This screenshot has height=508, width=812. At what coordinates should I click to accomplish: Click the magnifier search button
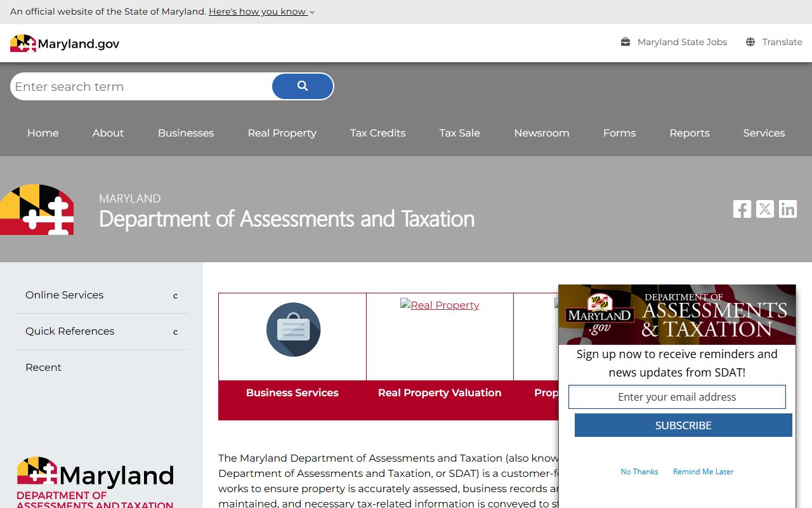click(303, 86)
